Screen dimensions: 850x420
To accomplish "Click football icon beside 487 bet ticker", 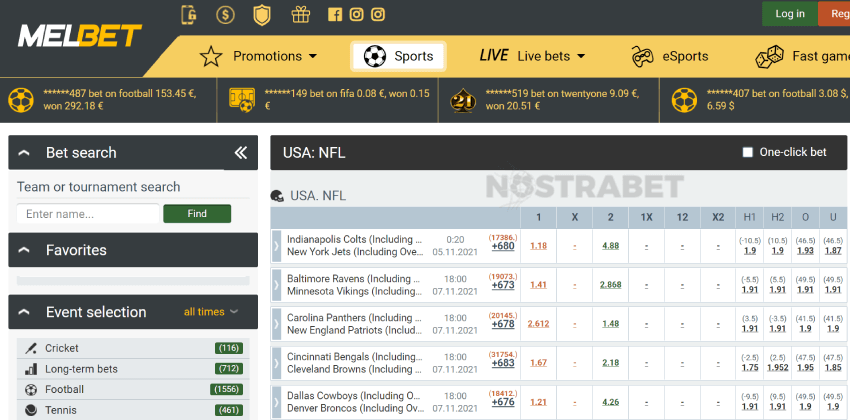I will (21, 100).
